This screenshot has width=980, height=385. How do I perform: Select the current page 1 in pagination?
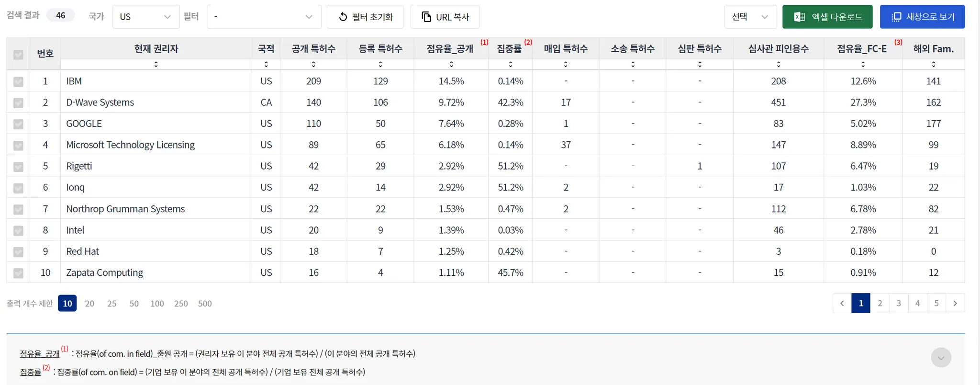[861, 303]
